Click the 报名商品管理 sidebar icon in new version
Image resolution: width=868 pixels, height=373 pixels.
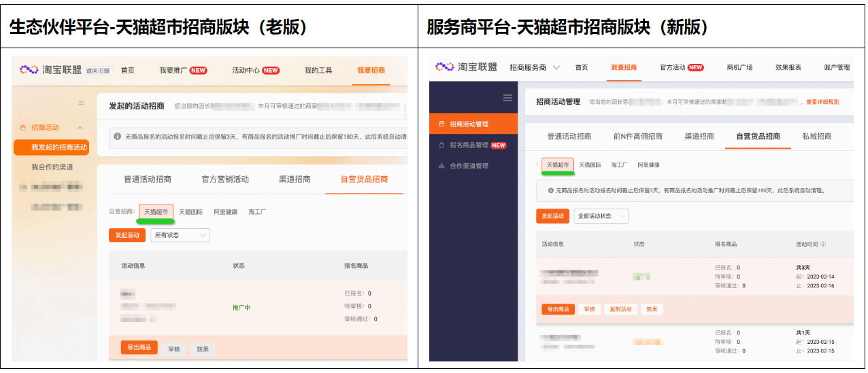click(441, 145)
